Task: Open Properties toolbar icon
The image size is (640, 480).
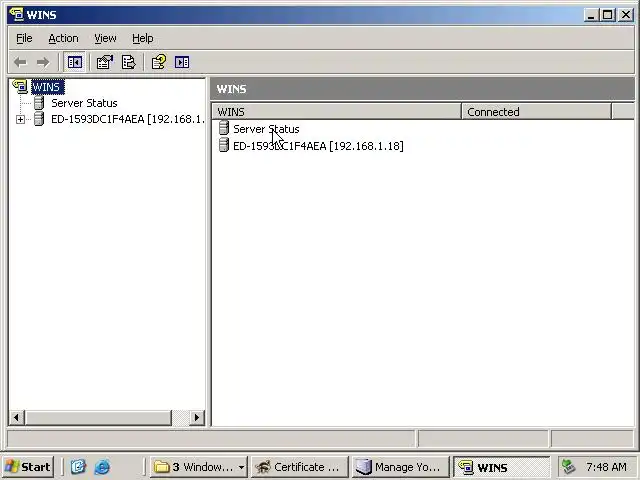Action: pyautogui.click(x=104, y=62)
